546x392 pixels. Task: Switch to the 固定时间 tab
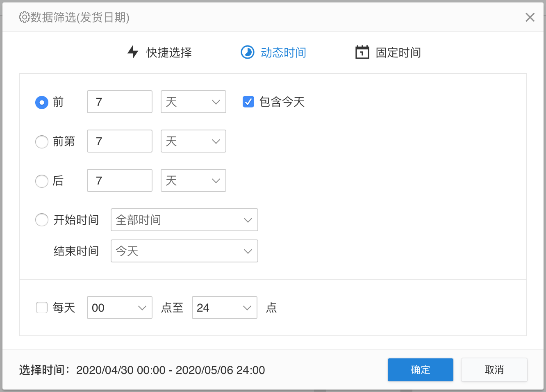click(398, 52)
